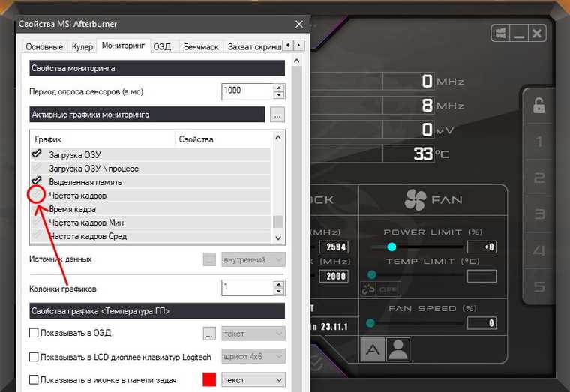Click the FAN panel fan icon
This screenshot has width=570, height=392.
pyautogui.click(x=415, y=199)
